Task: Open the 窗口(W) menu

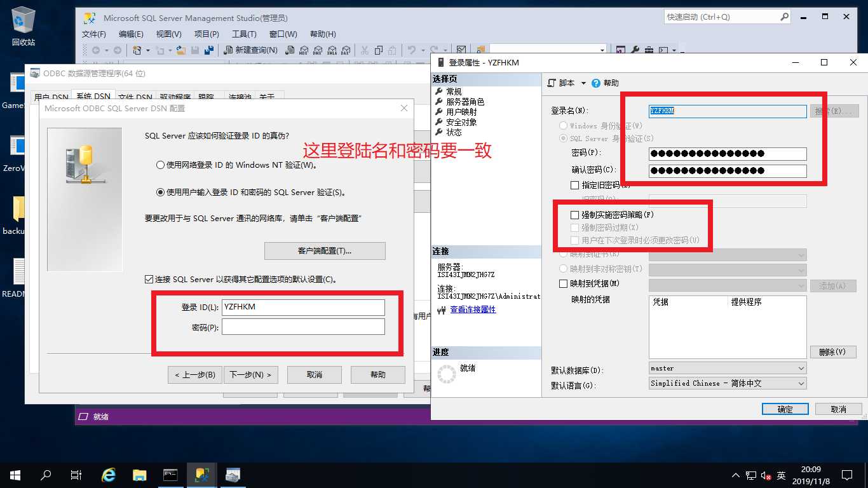Action: coord(283,34)
